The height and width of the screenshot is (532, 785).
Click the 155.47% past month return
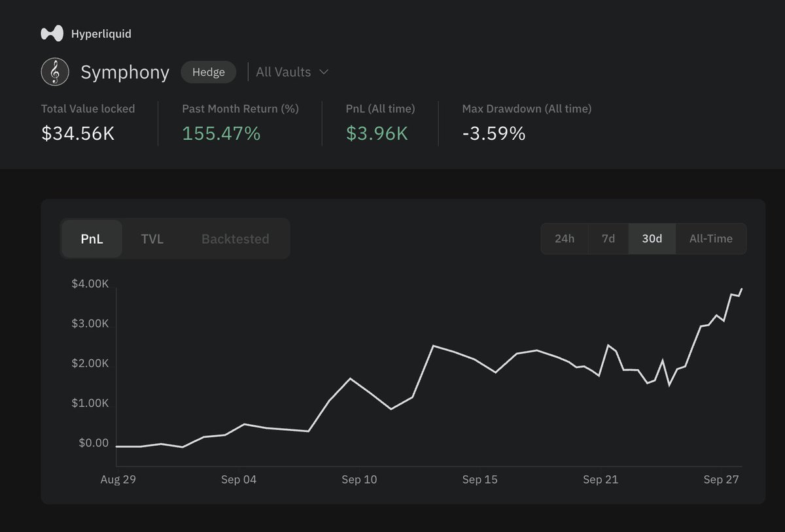[221, 133]
